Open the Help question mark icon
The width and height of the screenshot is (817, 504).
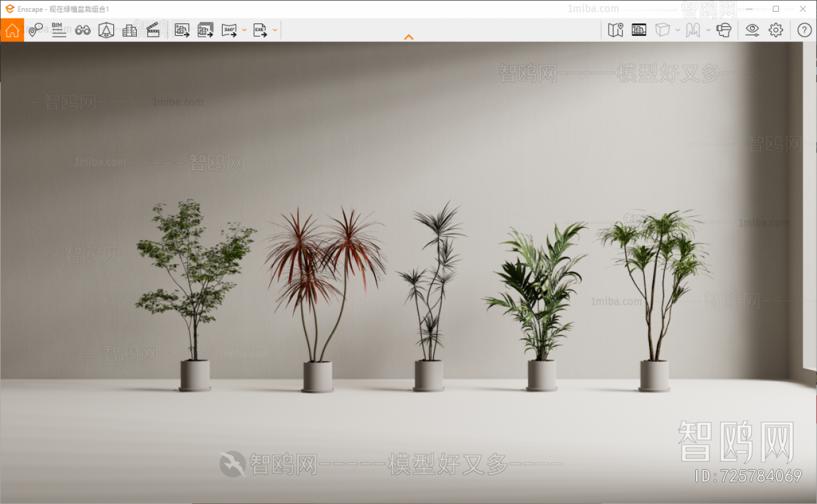pyautogui.click(x=805, y=30)
